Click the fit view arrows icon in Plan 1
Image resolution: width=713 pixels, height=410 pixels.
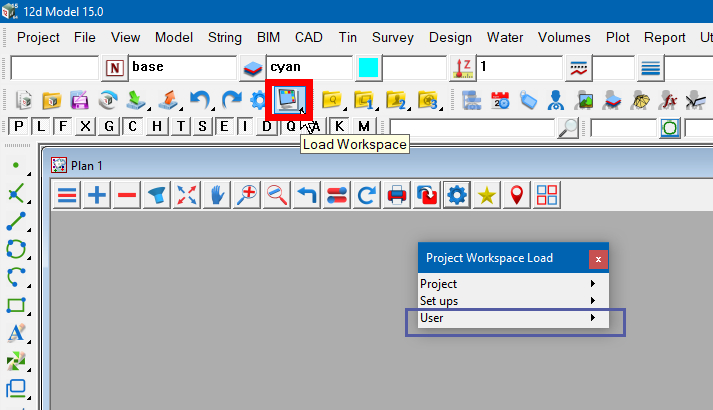[187, 195]
